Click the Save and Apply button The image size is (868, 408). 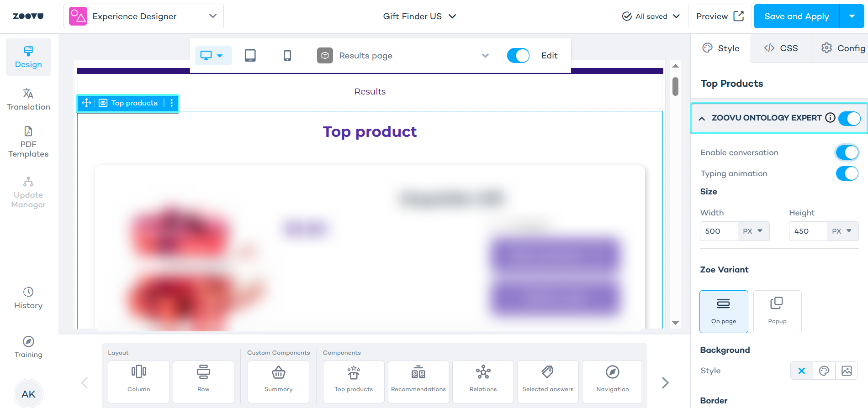point(796,16)
